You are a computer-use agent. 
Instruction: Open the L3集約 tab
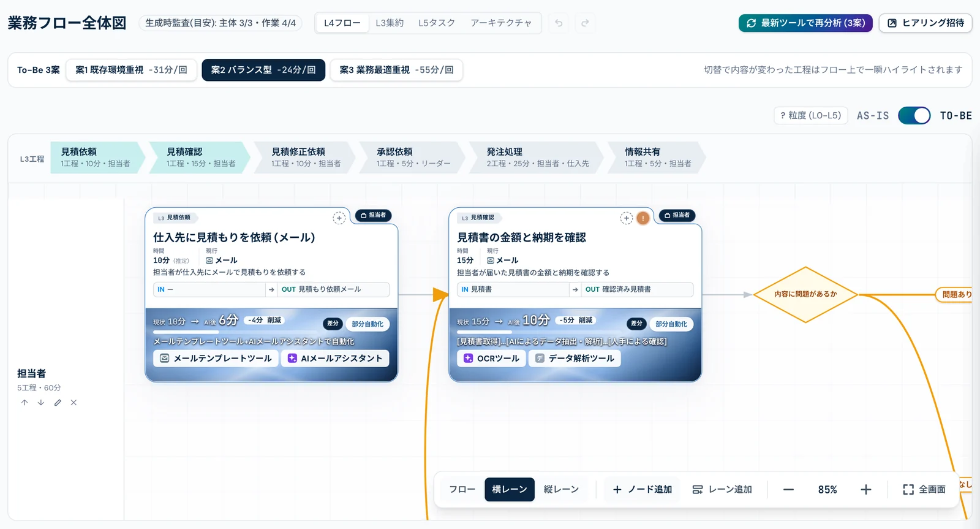(390, 23)
